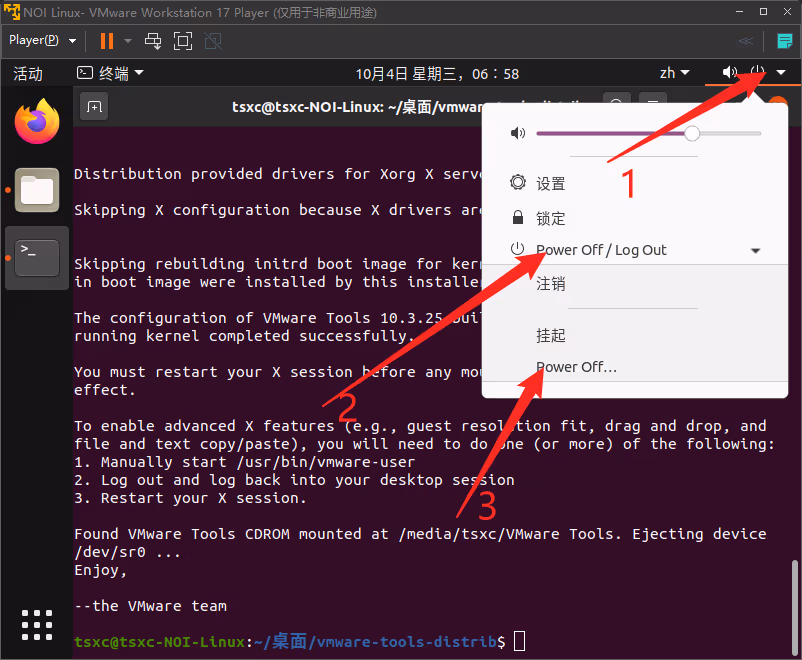Click the pause virtual machine icon
This screenshot has height=660, width=802.
click(106, 41)
